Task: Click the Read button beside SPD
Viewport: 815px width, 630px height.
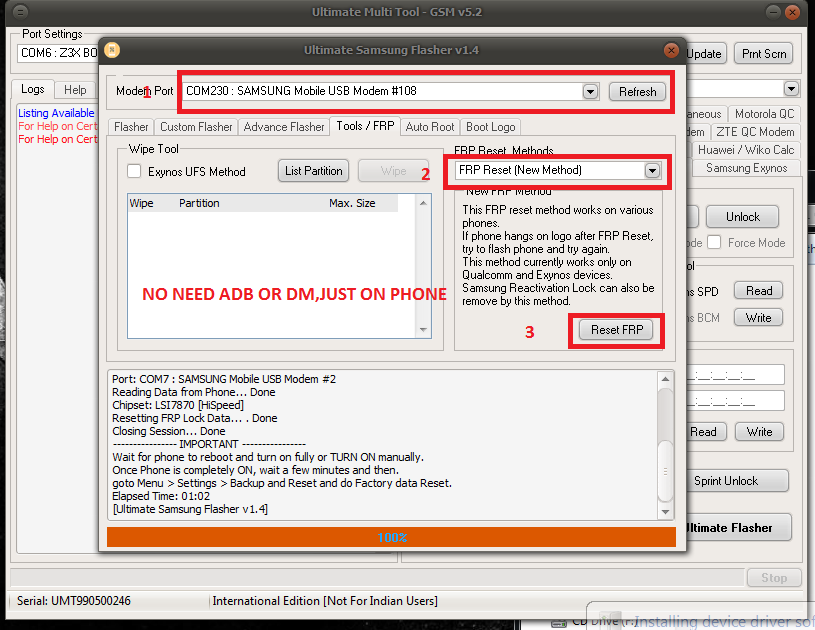Action: (758, 291)
